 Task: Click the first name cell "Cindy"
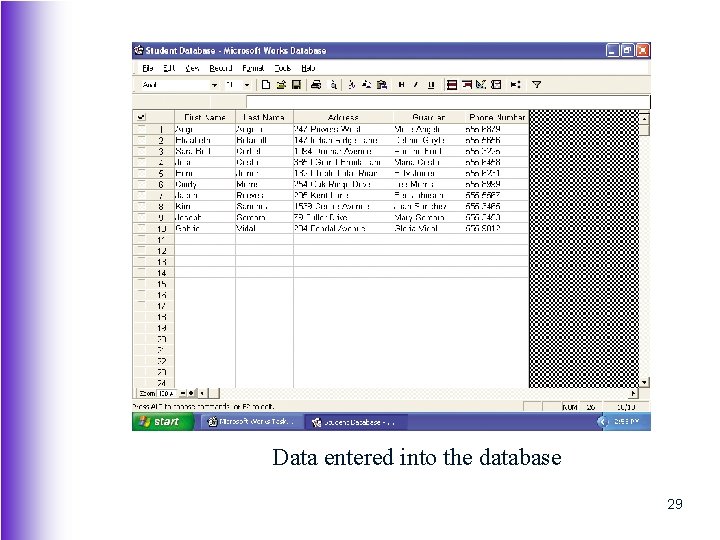click(x=205, y=184)
